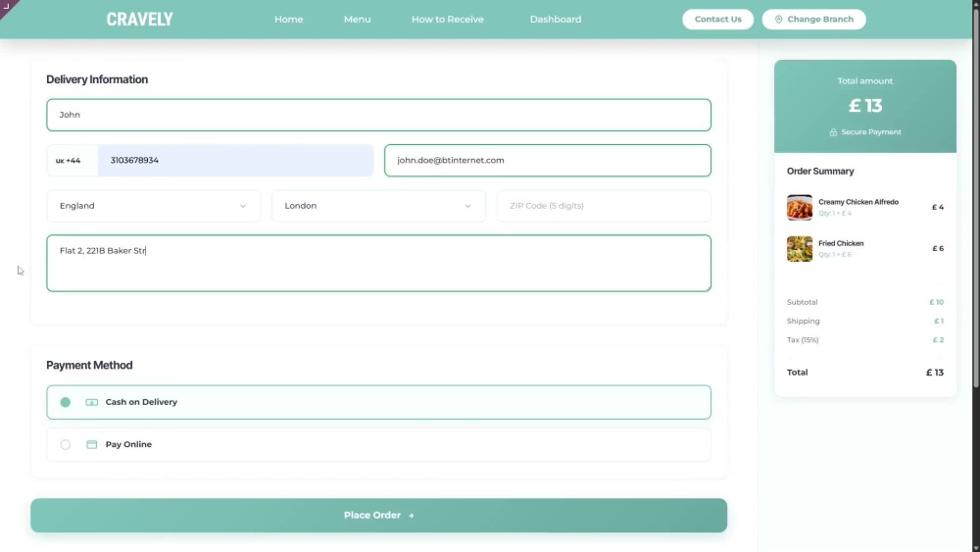The image size is (980, 552).
Task: Click the Subtotal row label
Action: [802, 302]
